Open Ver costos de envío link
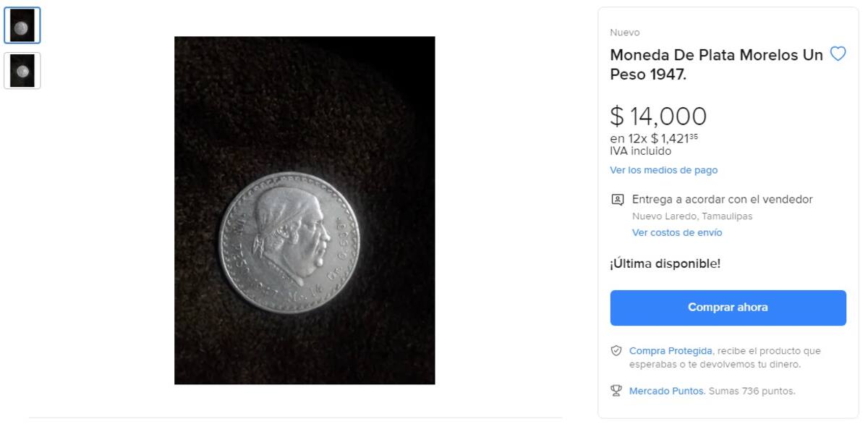Screen dimensions: 868x427 coord(676,232)
